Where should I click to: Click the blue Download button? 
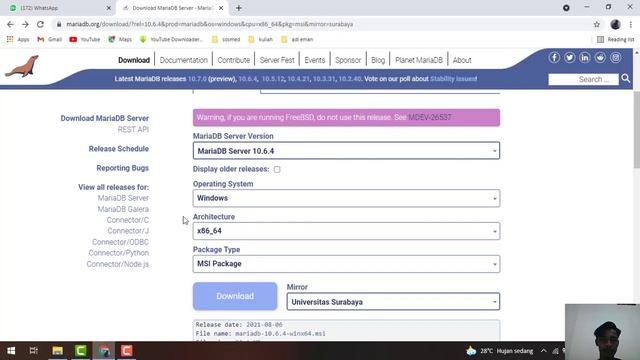tap(235, 296)
